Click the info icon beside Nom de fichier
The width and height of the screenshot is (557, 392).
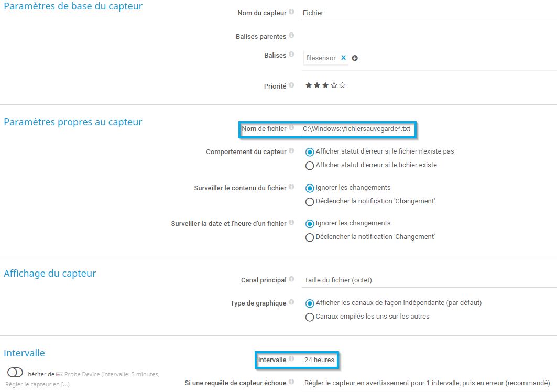pyautogui.click(x=291, y=128)
